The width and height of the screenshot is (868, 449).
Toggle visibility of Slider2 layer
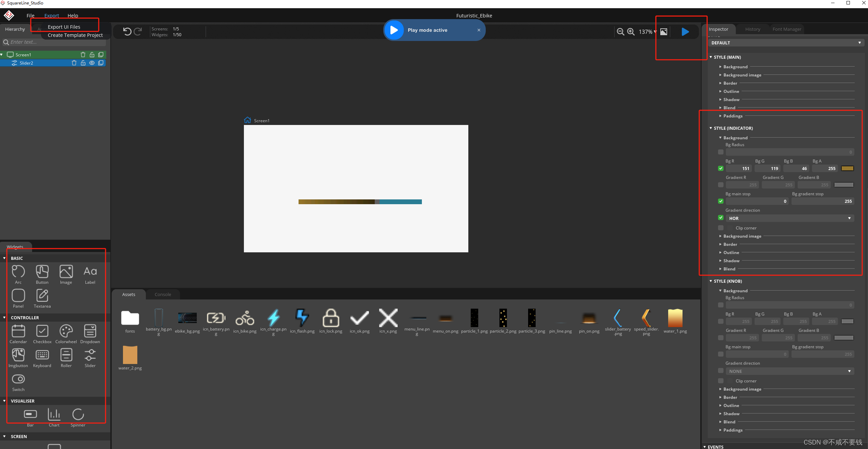tap(92, 63)
